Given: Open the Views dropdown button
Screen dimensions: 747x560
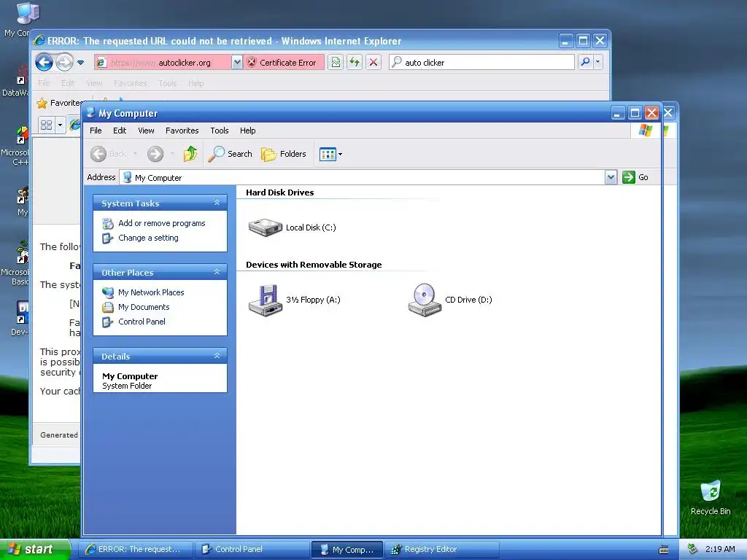Looking at the screenshot, I should [330, 154].
